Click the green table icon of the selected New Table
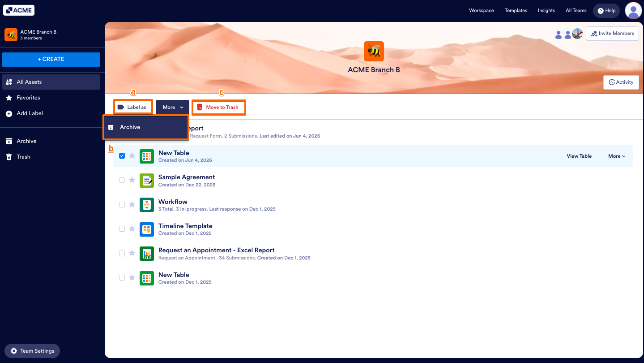This screenshot has height=363, width=644. (147, 156)
